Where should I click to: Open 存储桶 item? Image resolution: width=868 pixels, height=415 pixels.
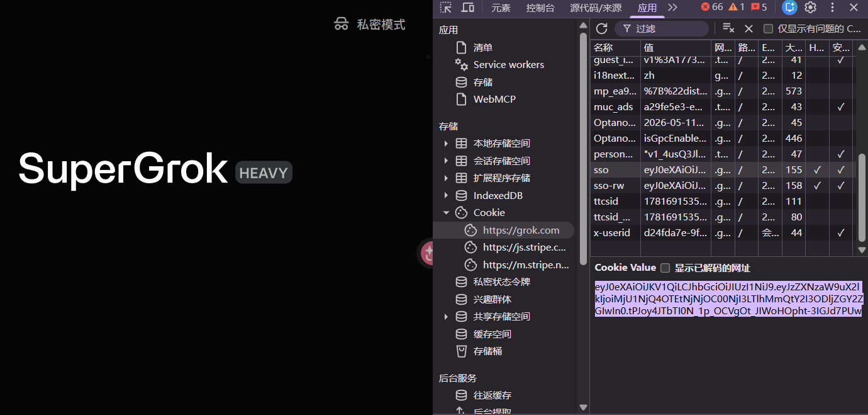pyautogui.click(x=488, y=351)
